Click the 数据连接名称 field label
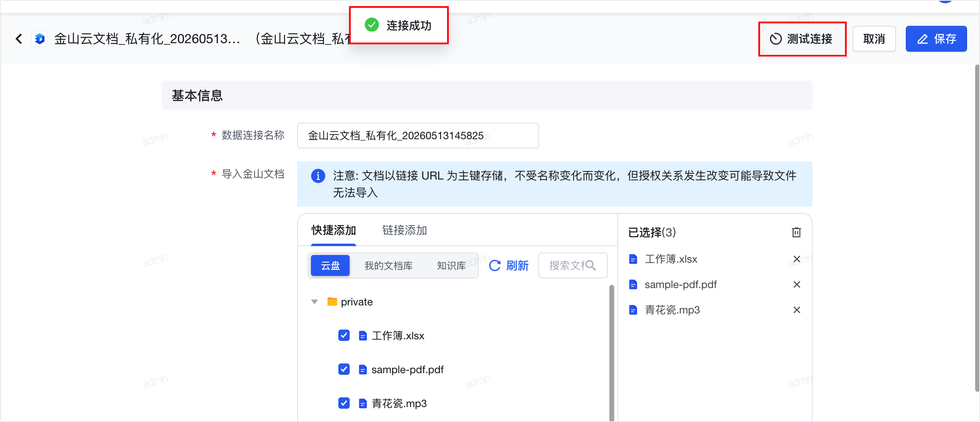Screen dimensions: 980x422 pyautogui.click(x=253, y=135)
